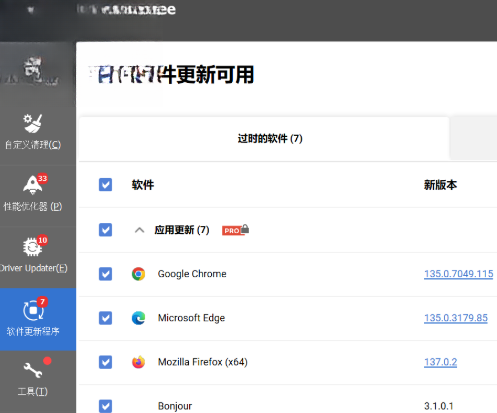Click the app logo in title bar

pyautogui.click(x=31, y=10)
